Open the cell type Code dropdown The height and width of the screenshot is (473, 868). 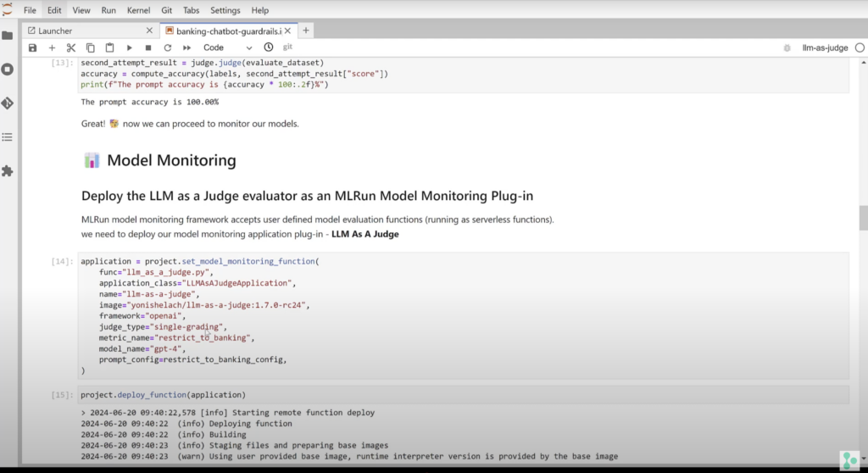(x=227, y=47)
